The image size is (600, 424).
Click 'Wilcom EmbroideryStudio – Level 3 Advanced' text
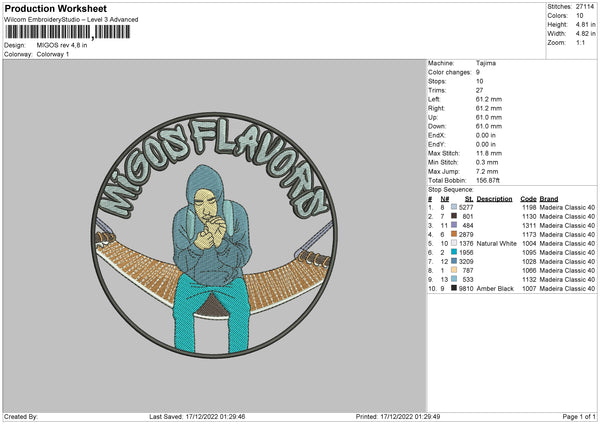coord(71,20)
